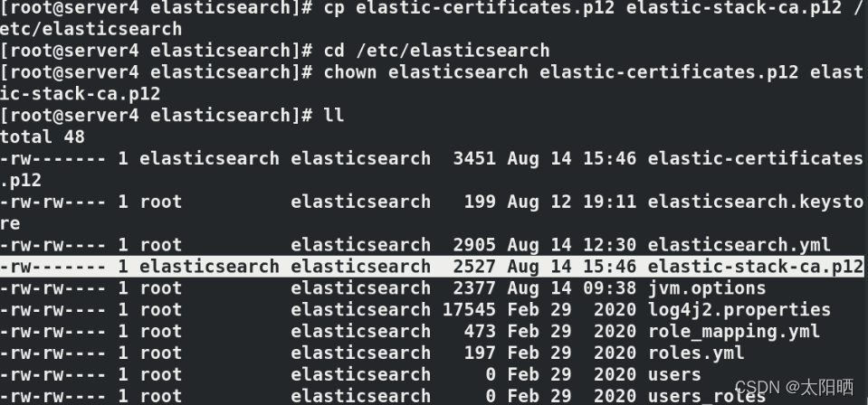Click file size 2377 in jvm.options row
The image size is (868, 405).
tap(474, 287)
